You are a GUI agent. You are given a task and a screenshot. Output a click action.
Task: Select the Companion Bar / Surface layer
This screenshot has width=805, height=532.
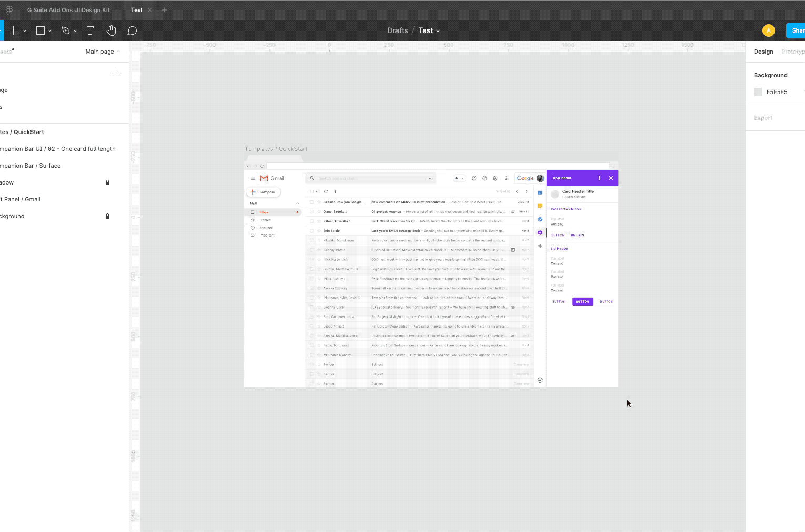coord(30,166)
